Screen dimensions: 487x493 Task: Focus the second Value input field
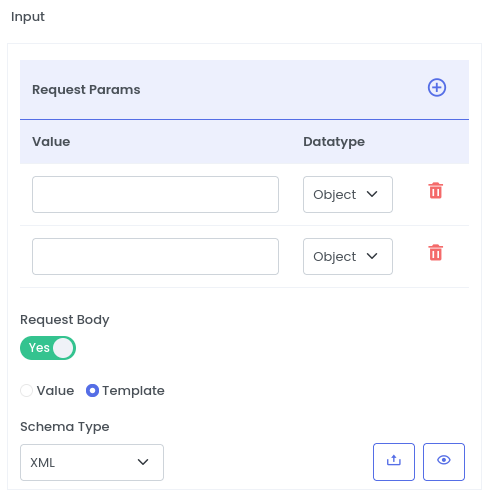tap(155, 256)
